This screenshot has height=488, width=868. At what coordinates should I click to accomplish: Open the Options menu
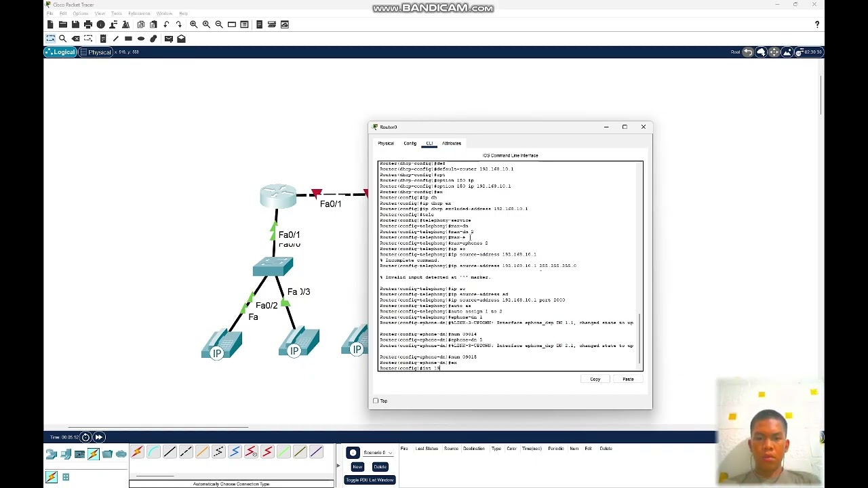[x=80, y=14]
